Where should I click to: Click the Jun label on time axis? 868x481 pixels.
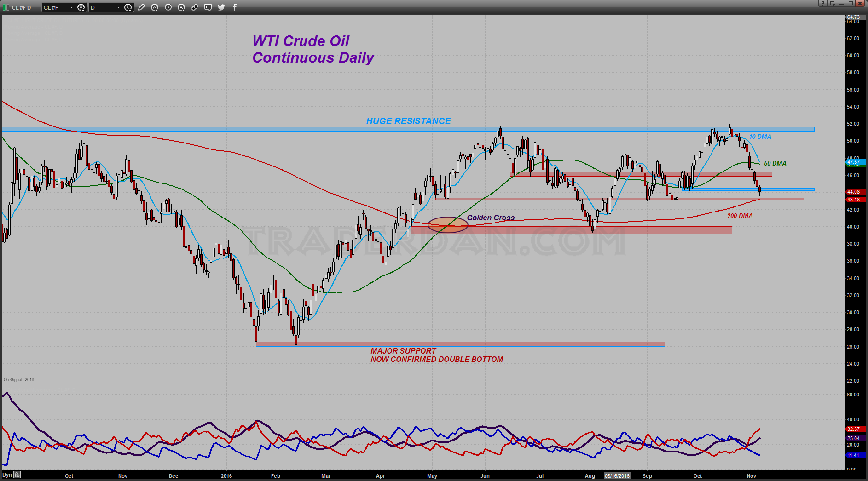pos(485,476)
